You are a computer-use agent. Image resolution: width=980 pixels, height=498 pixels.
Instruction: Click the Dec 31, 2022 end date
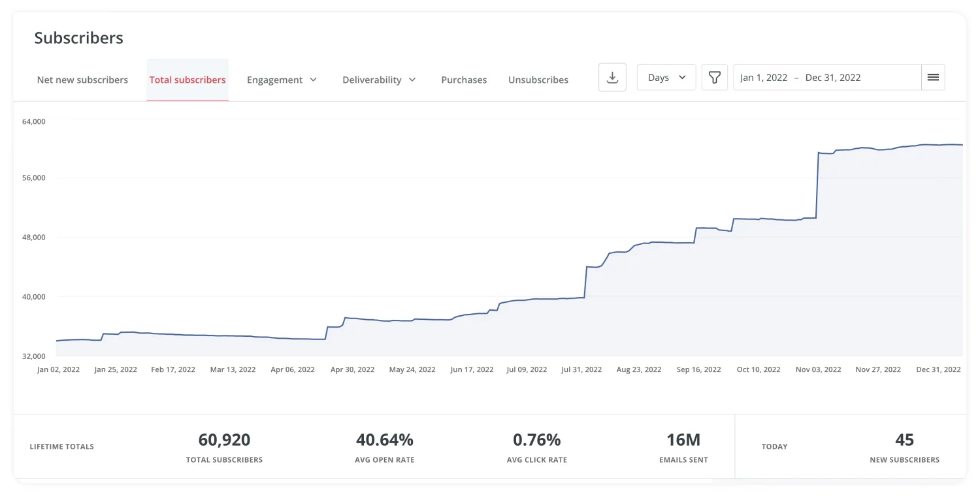click(x=832, y=78)
